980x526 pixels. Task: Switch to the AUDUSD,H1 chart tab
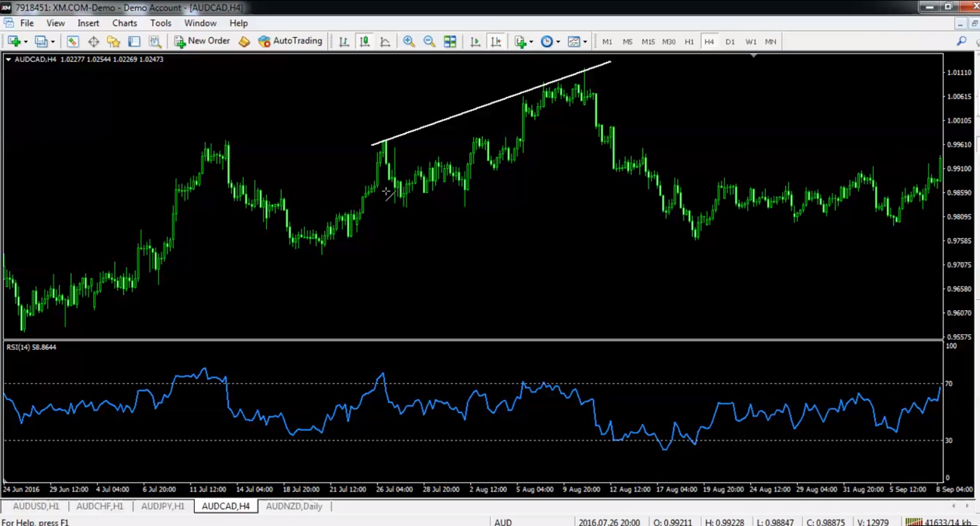click(x=36, y=506)
